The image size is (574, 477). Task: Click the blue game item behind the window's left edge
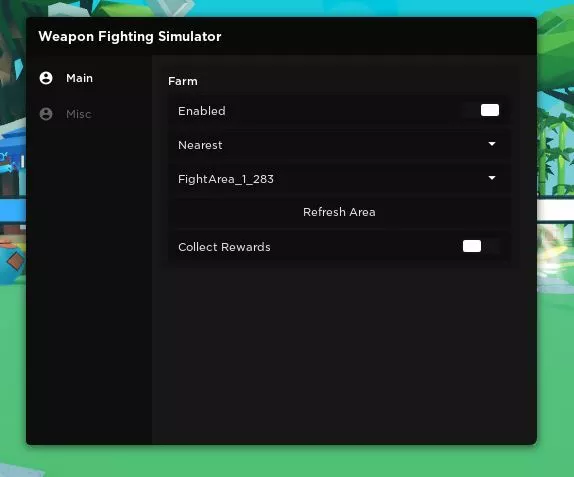[x=13, y=261]
